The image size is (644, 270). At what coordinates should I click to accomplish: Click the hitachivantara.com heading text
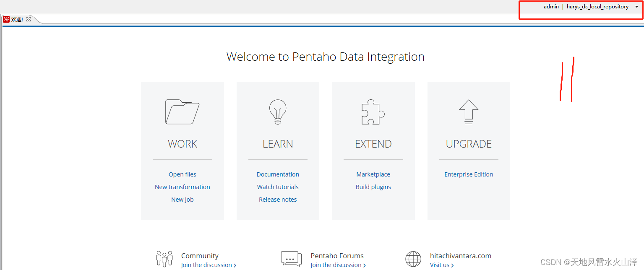(461, 256)
